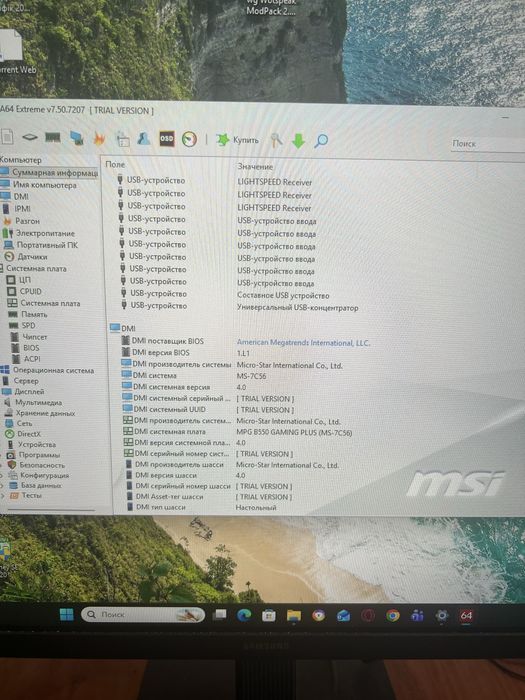The width and height of the screenshot is (525, 700).
Task: Select the MS-7C56 DMI система value
Action: [x=251, y=376]
